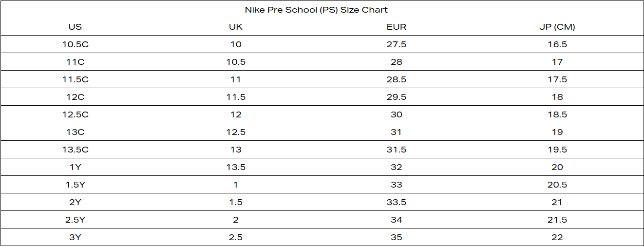The height and width of the screenshot is (247, 644).
Task: Select US size 12.5C
Action: 75,114
